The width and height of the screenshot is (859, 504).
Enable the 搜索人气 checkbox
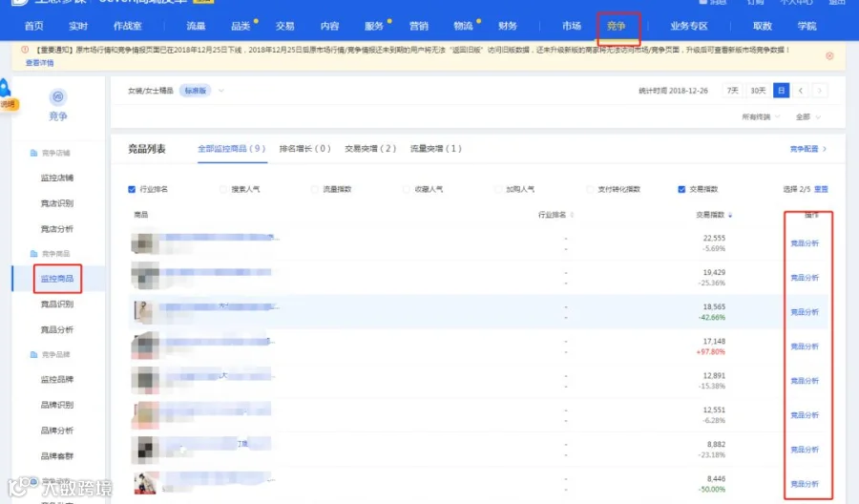(223, 189)
